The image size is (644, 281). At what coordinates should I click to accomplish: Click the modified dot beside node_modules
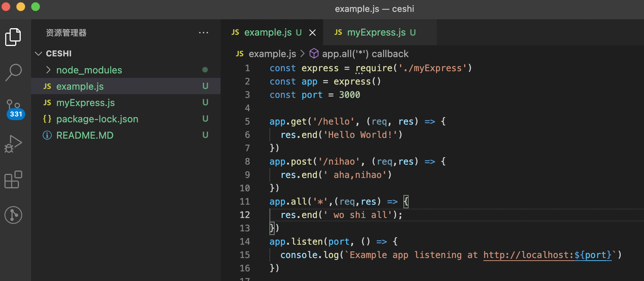pos(205,70)
